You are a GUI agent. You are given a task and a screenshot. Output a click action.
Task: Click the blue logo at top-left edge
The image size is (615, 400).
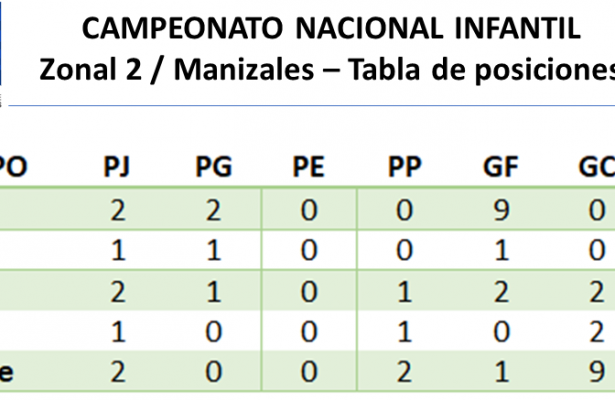coord(2,45)
